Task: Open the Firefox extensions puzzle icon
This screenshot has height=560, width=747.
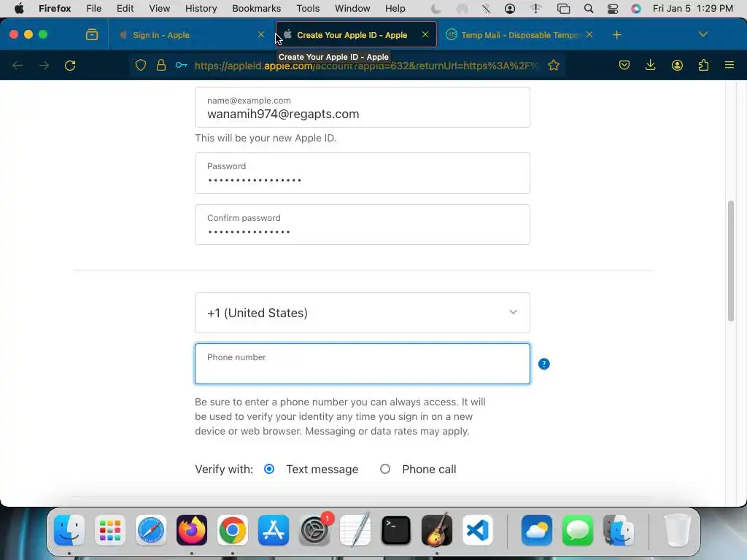Action: (x=703, y=65)
